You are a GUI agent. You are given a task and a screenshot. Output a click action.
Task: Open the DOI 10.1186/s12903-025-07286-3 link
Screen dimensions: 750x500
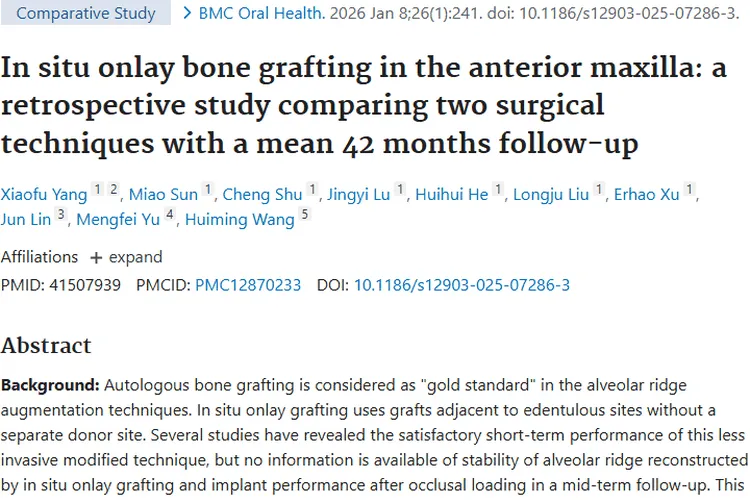(462, 285)
